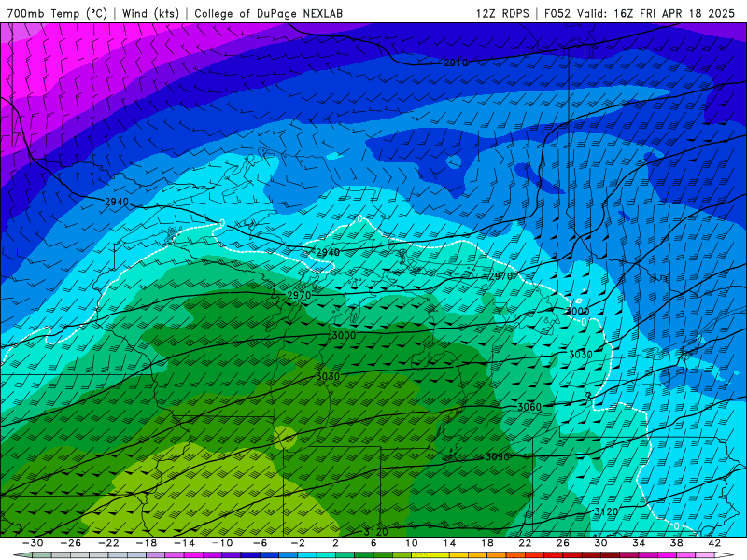This screenshot has height=560, width=747.
Task: Click the -18 color scale label
Action: click(147, 543)
